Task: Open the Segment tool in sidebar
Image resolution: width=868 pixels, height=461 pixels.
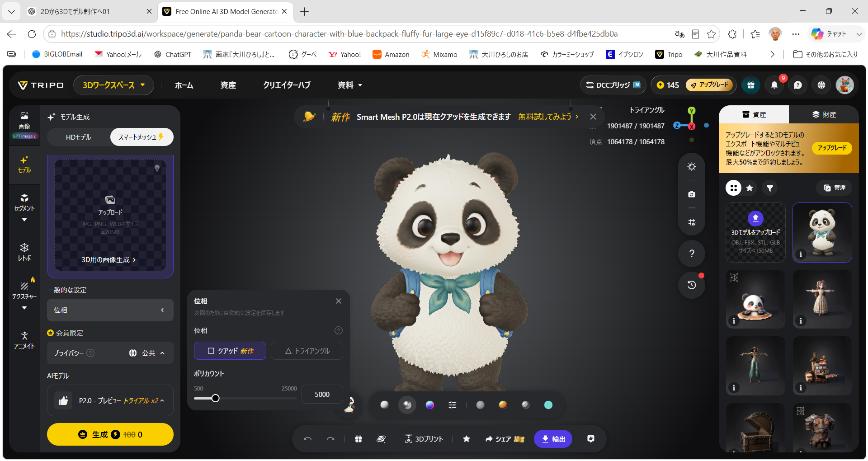Action: tap(24, 203)
